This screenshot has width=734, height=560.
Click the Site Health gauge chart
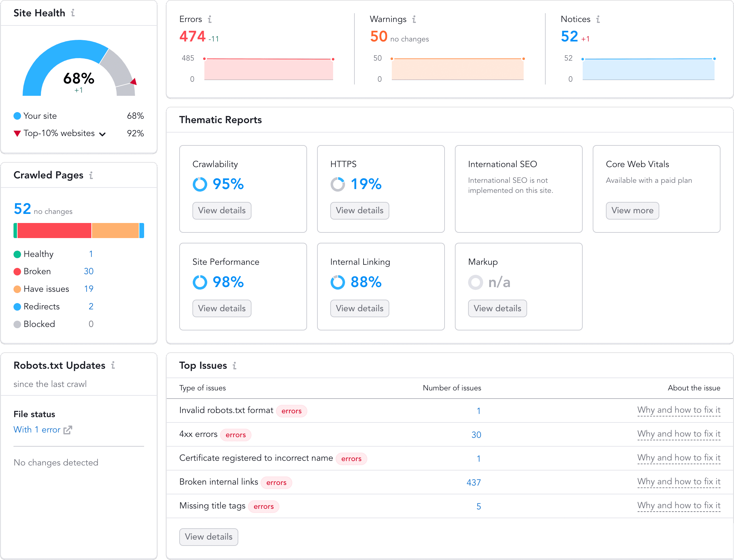(x=79, y=68)
